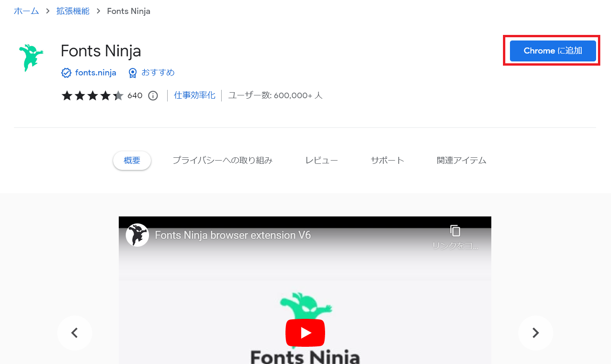The image size is (611, 364).
Task: Open the 仕事効率化 category link
Action: 195,95
